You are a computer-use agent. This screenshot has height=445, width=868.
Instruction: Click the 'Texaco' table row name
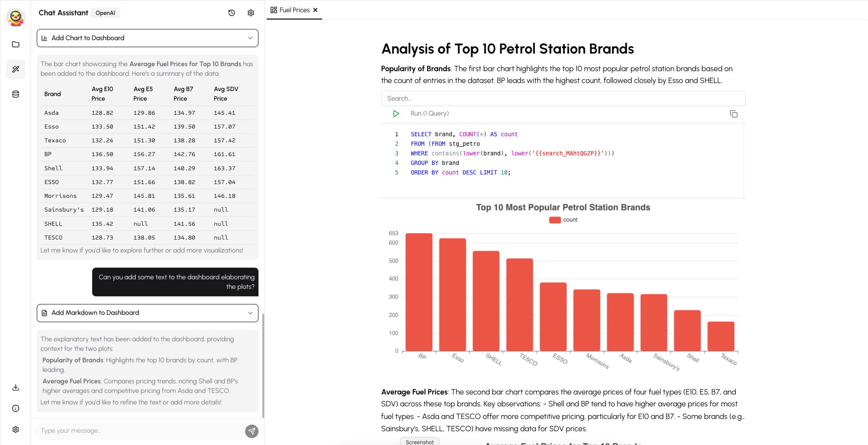point(55,140)
